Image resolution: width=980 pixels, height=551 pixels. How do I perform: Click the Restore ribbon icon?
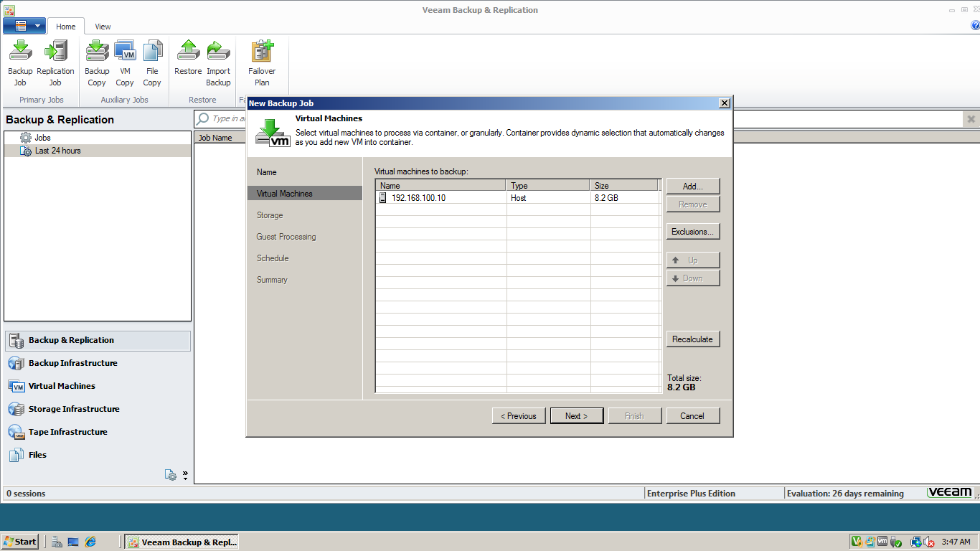point(188,61)
